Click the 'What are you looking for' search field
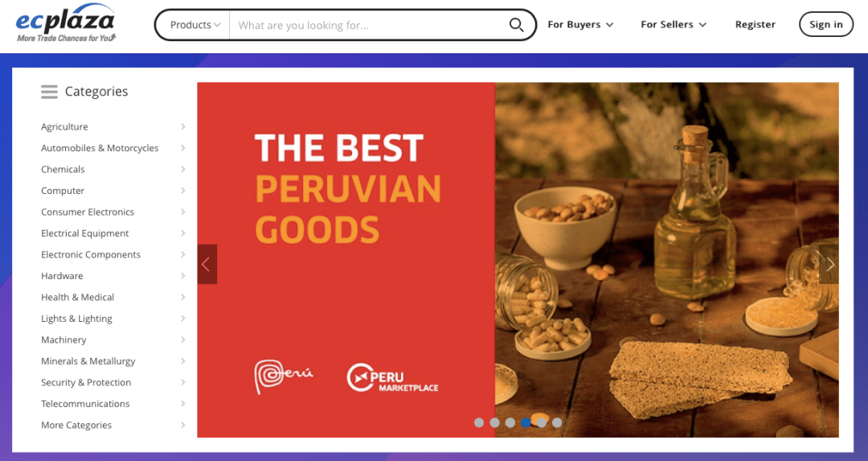Image resolution: width=868 pixels, height=461 pixels. click(x=369, y=25)
